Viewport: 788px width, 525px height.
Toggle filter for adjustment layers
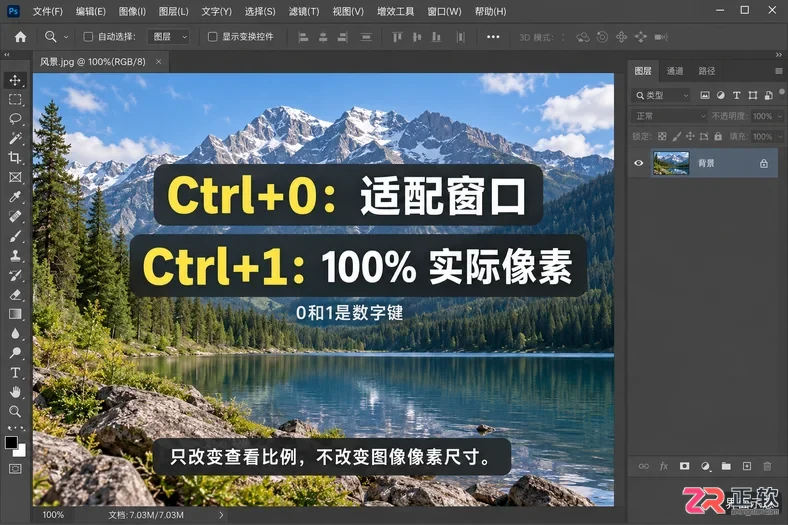click(721, 95)
